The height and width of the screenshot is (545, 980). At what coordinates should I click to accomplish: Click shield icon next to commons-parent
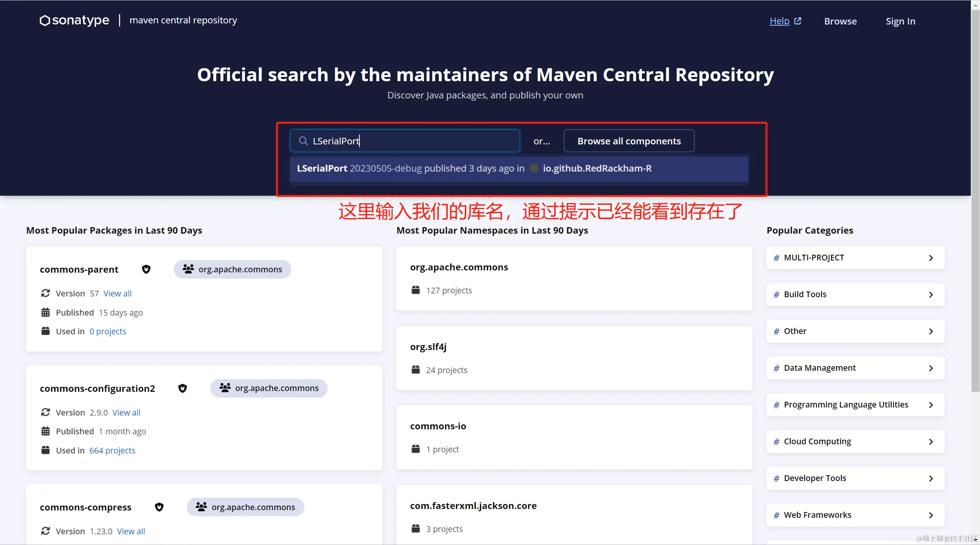(x=146, y=269)
